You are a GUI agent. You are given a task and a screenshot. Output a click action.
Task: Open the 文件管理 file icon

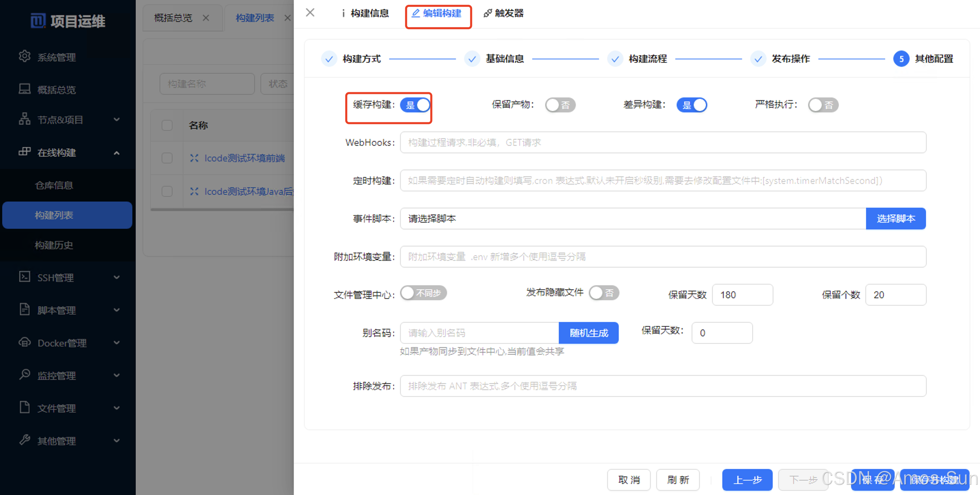coord(24,408)
